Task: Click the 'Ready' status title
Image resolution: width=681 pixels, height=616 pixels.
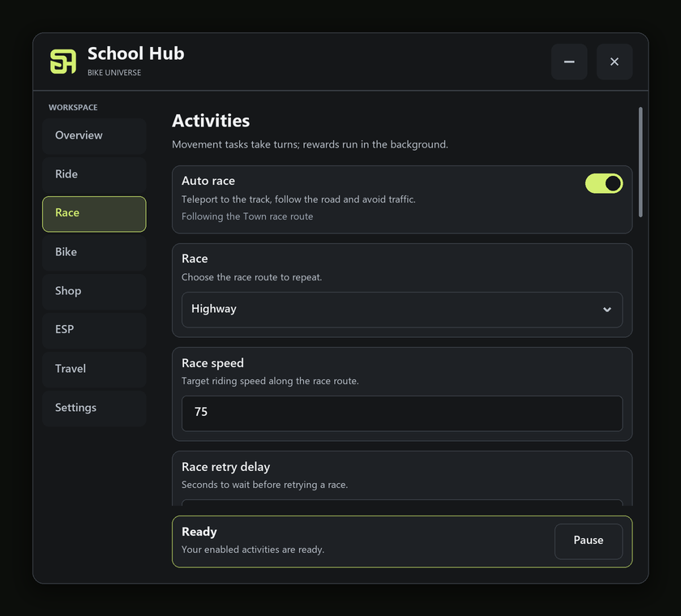Action: point(199,532)
